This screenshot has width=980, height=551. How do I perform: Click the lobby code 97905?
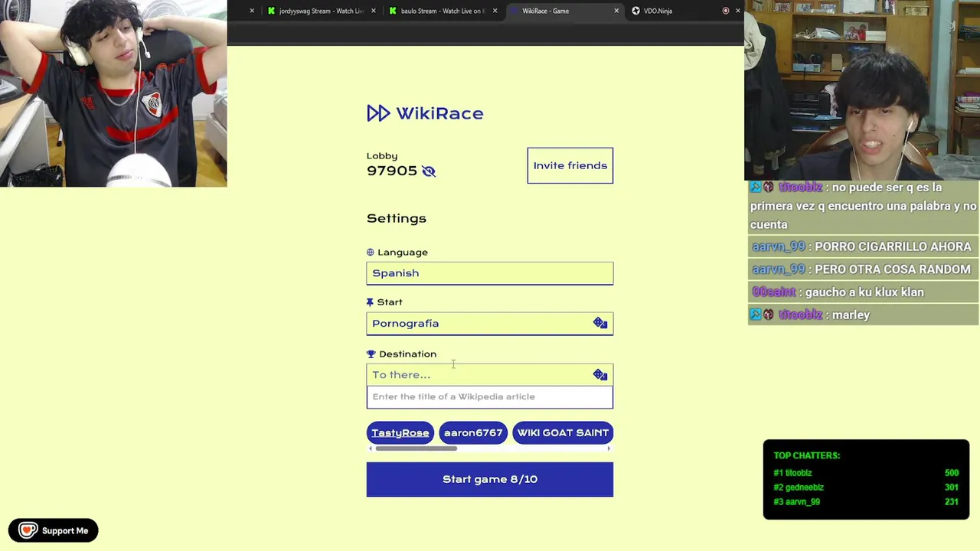(x=392, y=171)
